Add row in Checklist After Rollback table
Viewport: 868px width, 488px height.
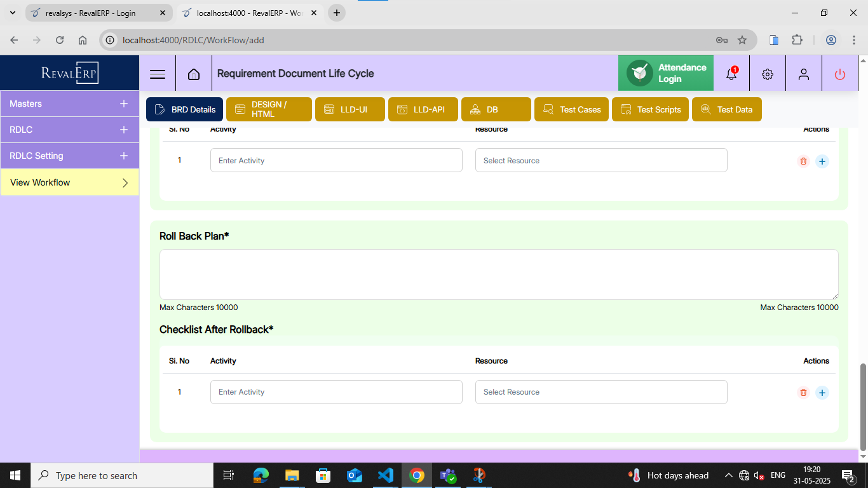tap(822, 393)
